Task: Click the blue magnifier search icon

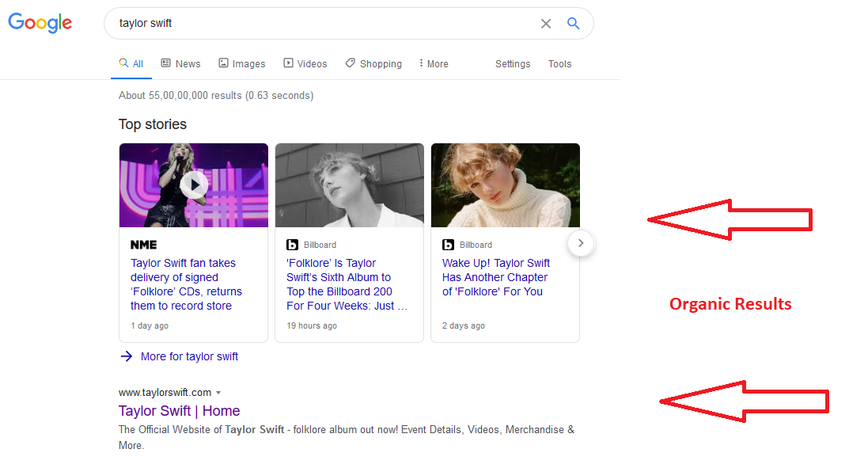Action: [574, 23]
